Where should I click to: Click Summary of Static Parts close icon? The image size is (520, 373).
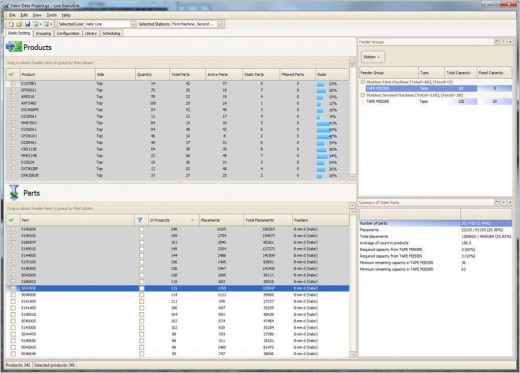510,202
